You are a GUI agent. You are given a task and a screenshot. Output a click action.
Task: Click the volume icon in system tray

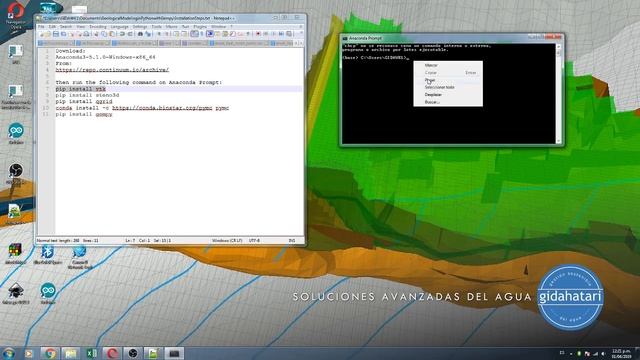603,353
